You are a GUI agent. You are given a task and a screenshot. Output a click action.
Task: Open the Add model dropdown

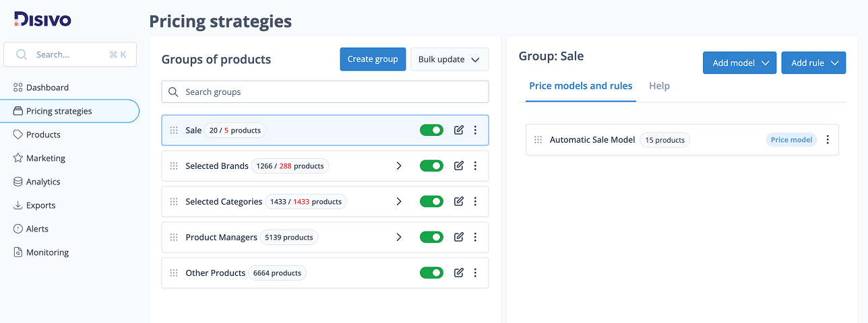click(739, 63)
